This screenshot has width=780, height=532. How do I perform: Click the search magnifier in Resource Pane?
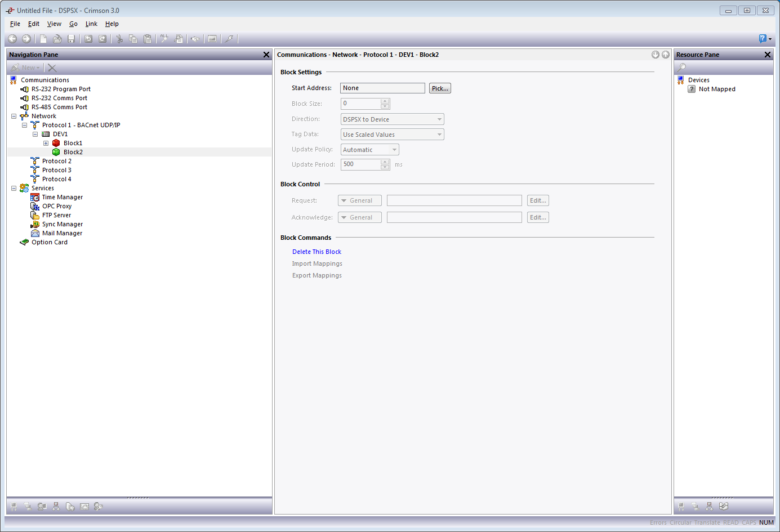click(682, 68)
